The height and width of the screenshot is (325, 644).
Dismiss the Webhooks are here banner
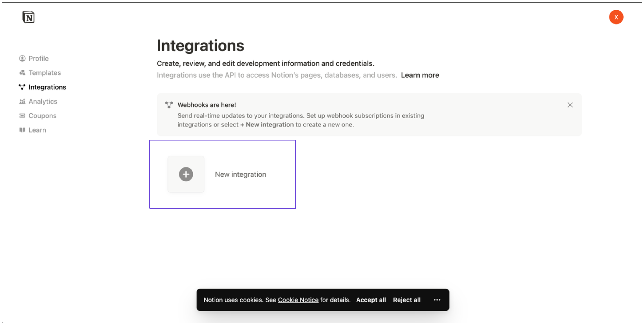570,105
